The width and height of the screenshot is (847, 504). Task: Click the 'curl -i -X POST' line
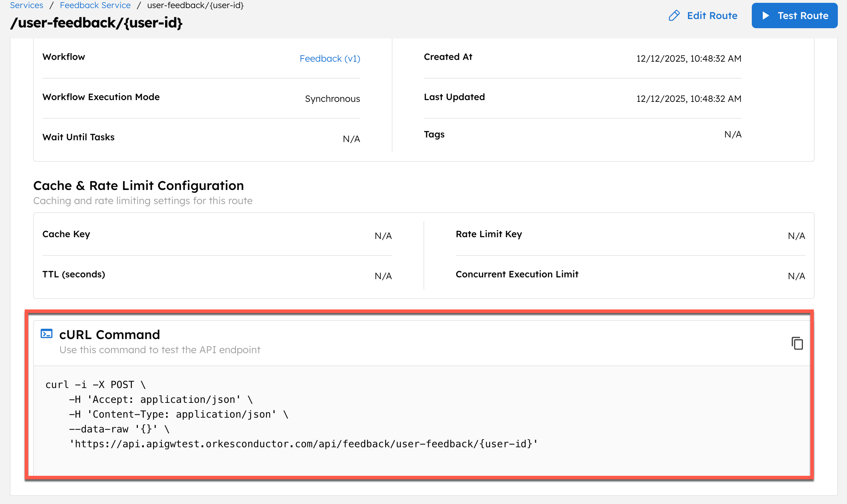[x=95, y=385]
